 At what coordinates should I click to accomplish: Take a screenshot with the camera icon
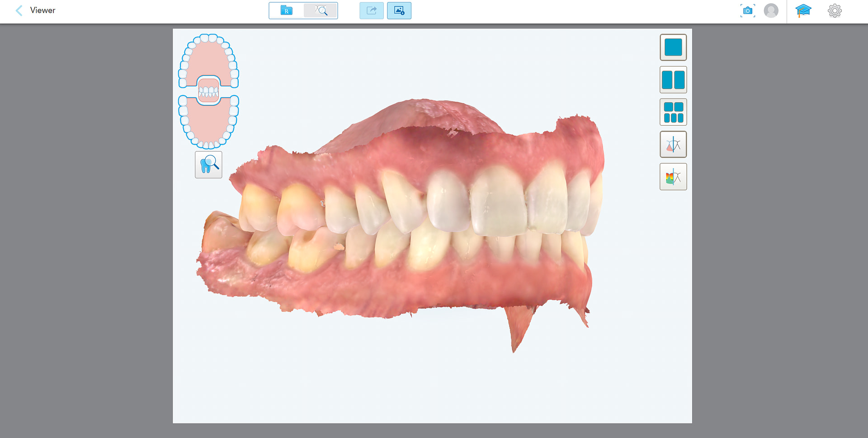[748, 10]
